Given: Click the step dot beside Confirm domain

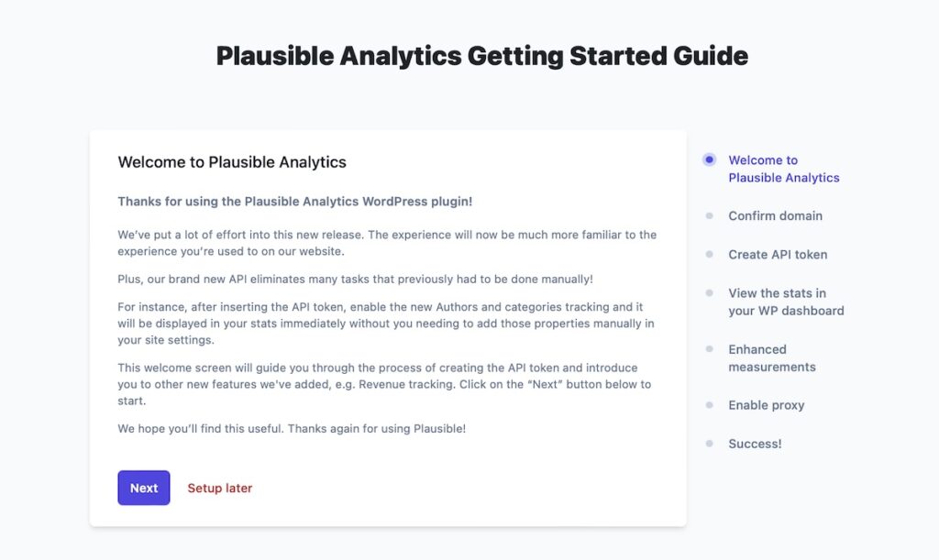Looking at the screenshot, I should pyautogui.click(x=709, y=215).
